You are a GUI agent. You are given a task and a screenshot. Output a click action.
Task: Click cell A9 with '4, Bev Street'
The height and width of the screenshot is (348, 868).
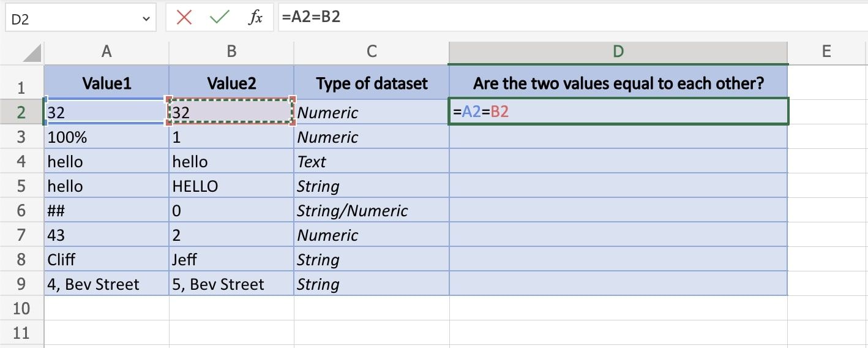(x=107, y=284)
